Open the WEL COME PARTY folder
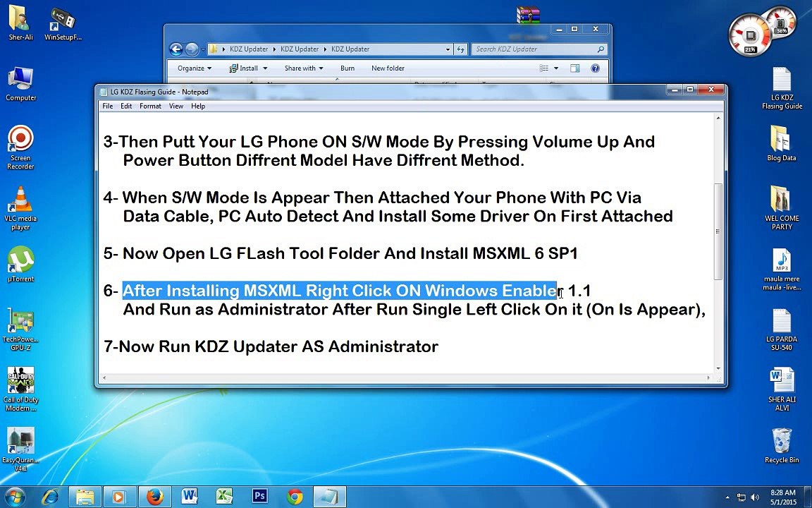Viewport: 812px width, 508px height. (782, 208)
